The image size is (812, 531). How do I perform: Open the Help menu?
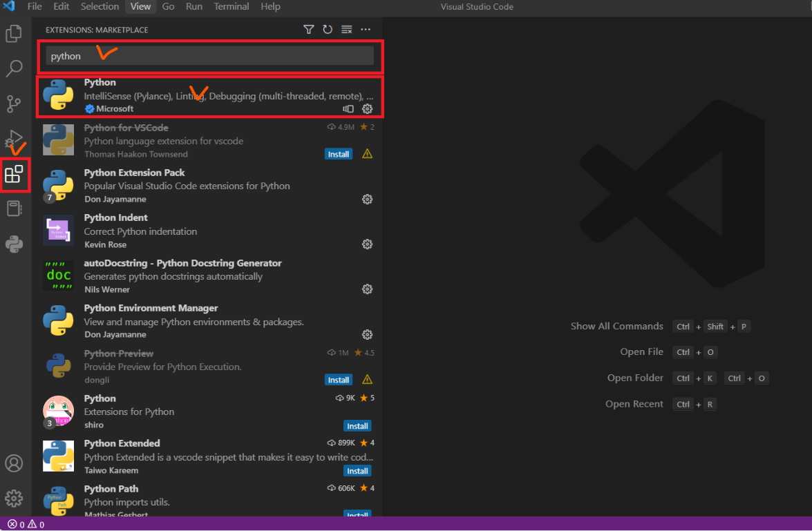tap(270, 7)
